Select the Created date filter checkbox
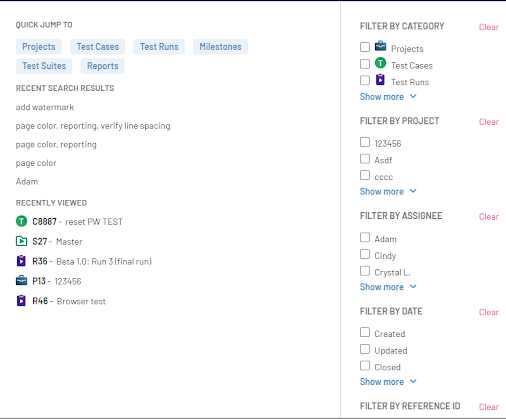The height and width of the screenshot is (419, 506). click(x=365, y=332)
